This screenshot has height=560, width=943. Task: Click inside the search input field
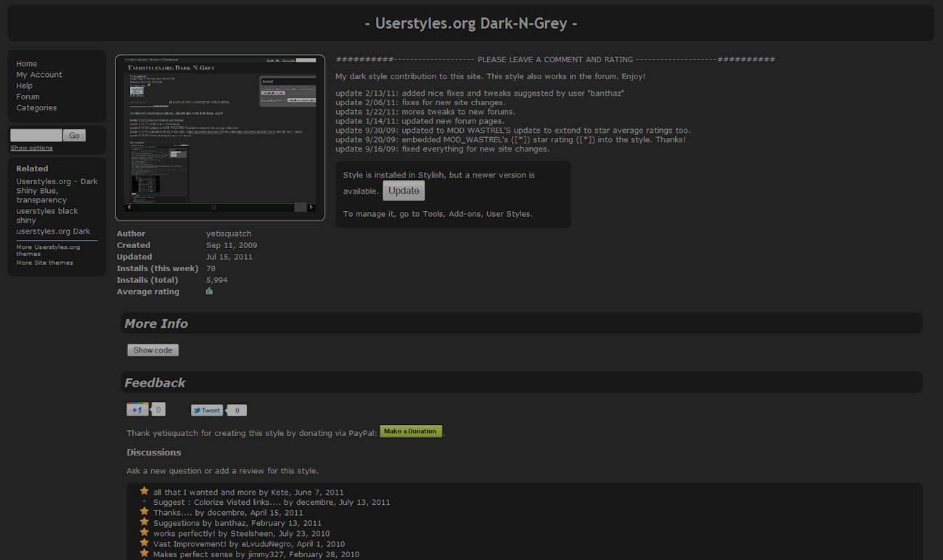tap(35, 134)
